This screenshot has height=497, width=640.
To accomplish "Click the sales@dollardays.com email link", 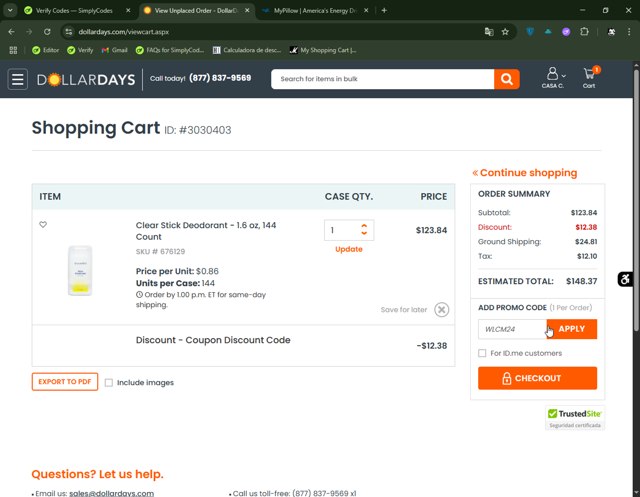I will (111, 493).
